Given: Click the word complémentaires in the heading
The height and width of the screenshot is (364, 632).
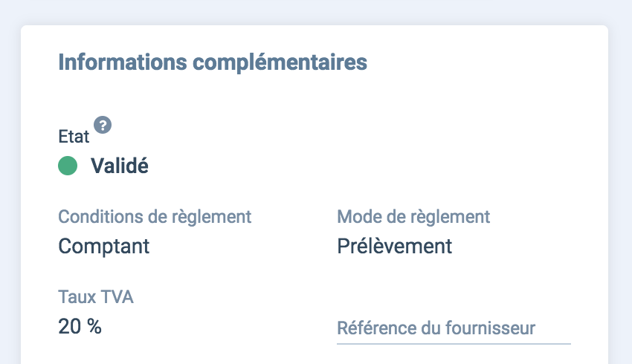Looking at the screenshot, I should pyautogui.click(x=280, y=63).
